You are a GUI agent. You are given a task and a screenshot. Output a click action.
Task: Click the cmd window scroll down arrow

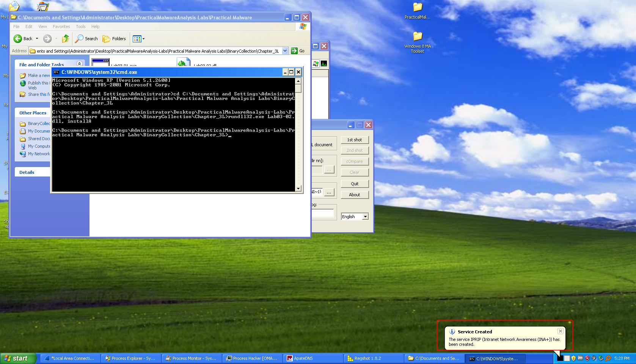click(x=298, y=188)
